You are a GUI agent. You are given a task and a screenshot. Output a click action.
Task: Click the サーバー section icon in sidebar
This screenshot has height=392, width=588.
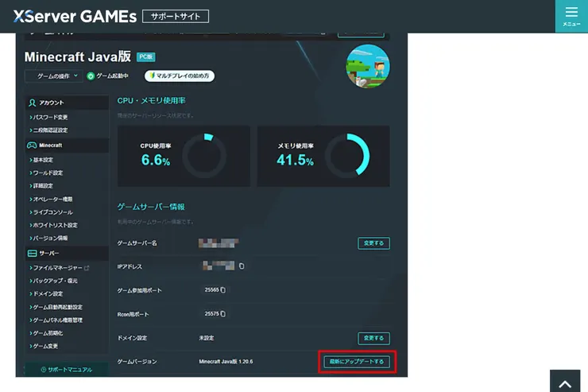pos(33,254)
